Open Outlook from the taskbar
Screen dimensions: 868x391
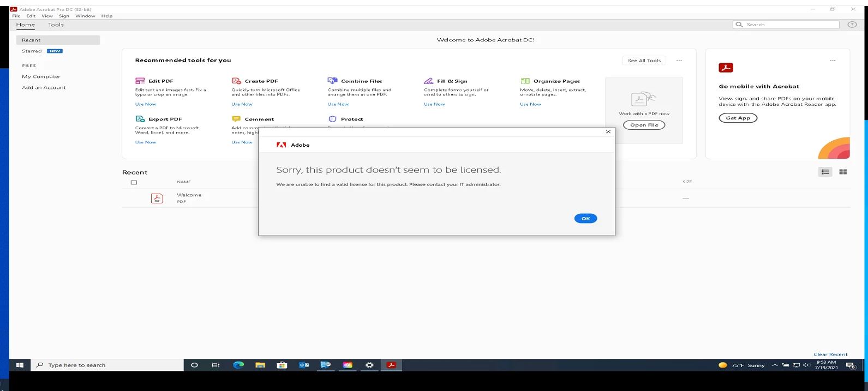(304, 365)
